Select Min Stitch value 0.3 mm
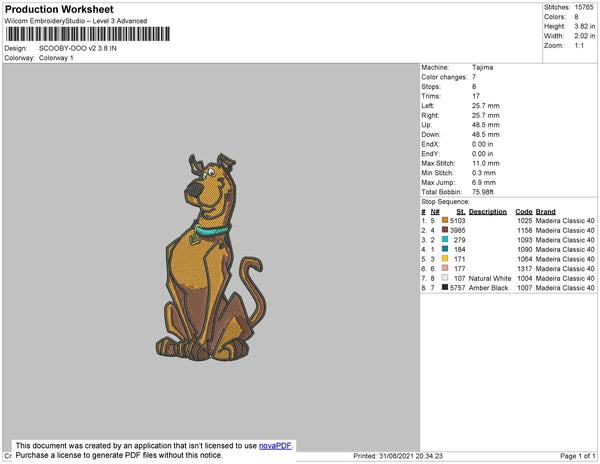This screenshot has height=464, width=600. click(x=484, y=173)
